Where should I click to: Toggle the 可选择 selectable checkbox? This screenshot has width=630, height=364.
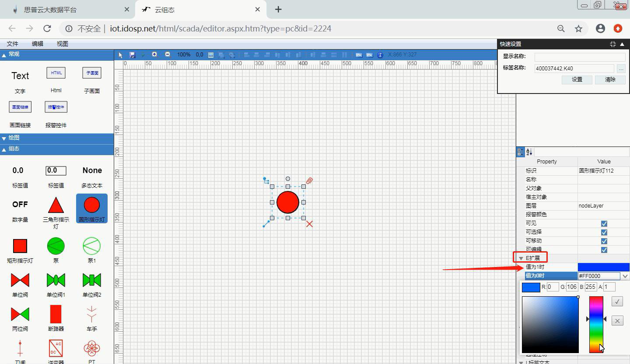(604, 232)
